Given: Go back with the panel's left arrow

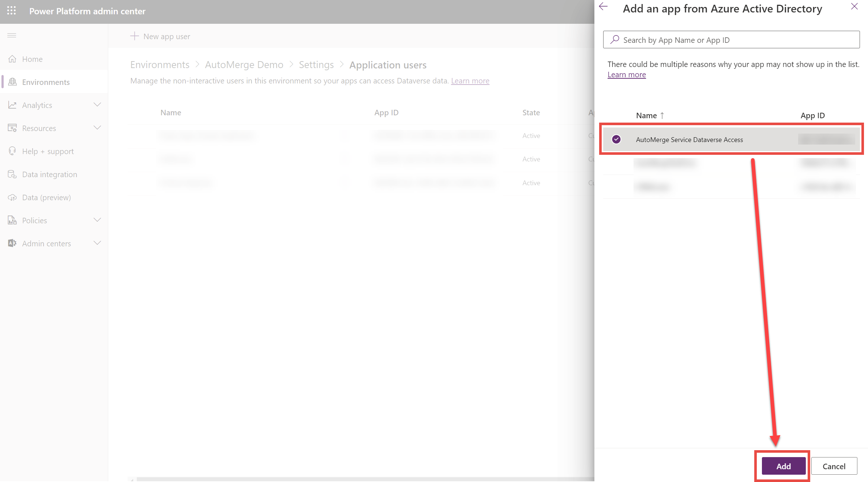Looking at the screenshot, I should (x=603, y=7).
